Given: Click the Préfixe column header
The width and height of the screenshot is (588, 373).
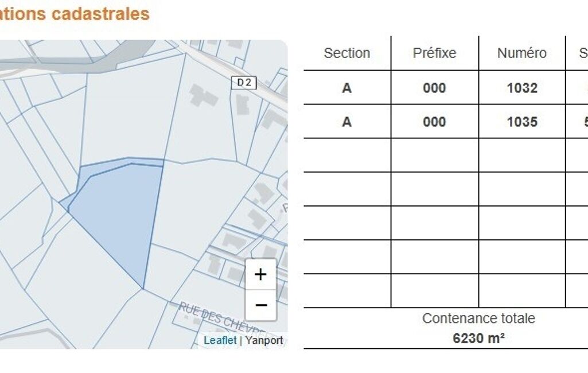Looking at the screenshot, I should (434, 53).
